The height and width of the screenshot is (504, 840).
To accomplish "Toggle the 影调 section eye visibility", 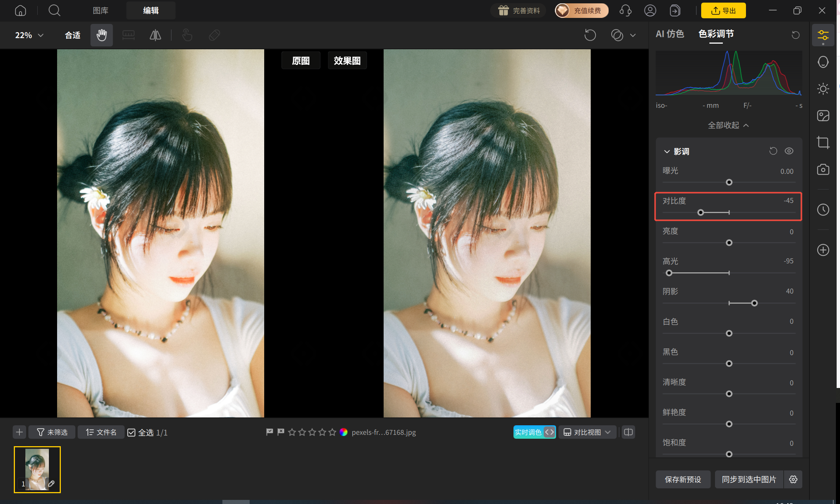I will coord(789,151).
